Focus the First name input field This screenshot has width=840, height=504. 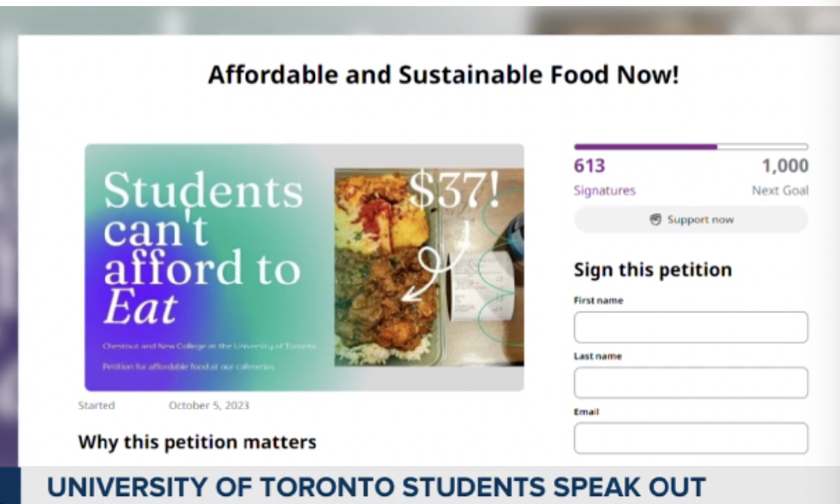coord(691,327)
